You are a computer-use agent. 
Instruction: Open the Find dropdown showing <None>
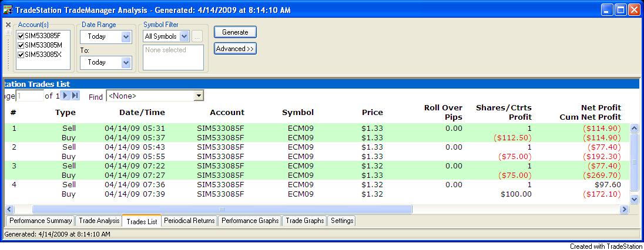pyautogui.click(x=199, y=96)
